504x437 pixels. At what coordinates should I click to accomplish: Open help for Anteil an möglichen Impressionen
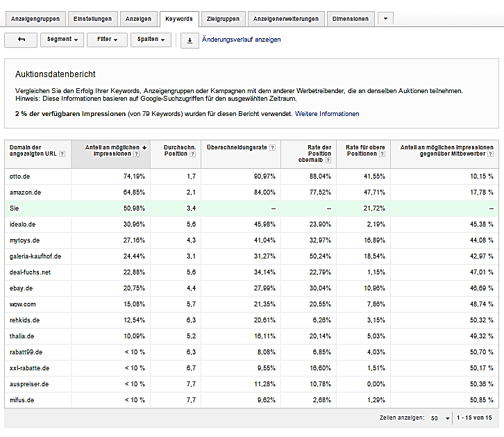tap(136, 154)
